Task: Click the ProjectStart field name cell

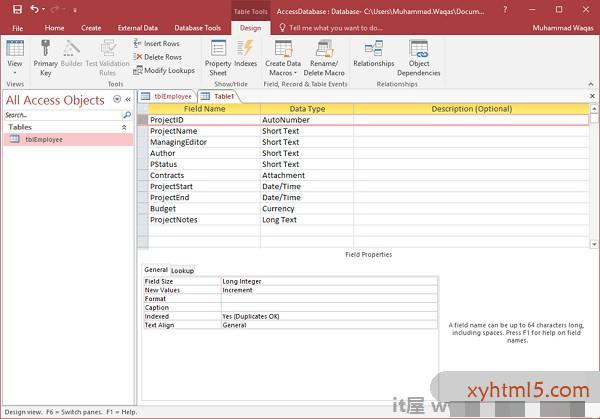Action: [204, 186]
